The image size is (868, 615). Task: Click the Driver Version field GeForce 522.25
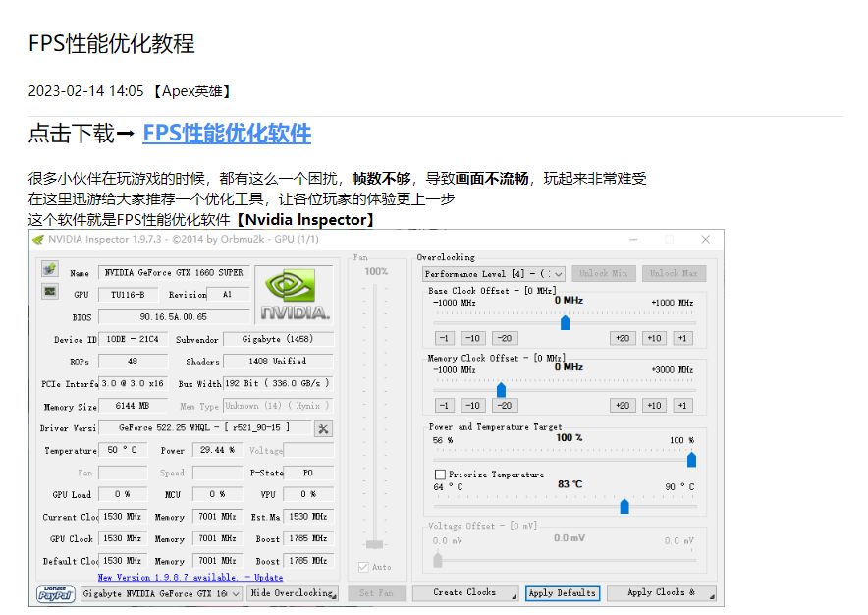pos(203,427)
